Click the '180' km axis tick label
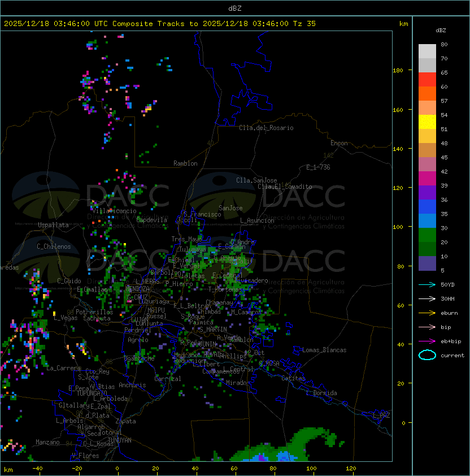 (398, 71)
